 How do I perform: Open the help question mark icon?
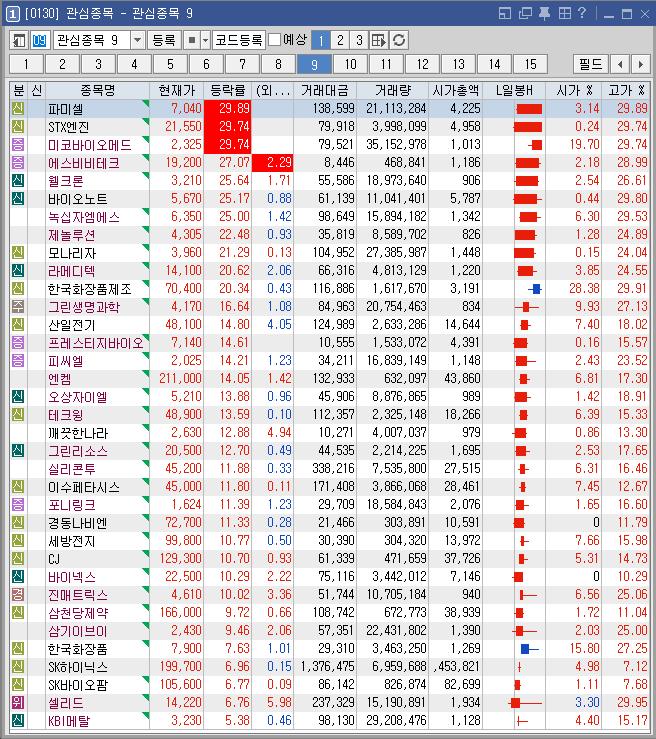582,13
